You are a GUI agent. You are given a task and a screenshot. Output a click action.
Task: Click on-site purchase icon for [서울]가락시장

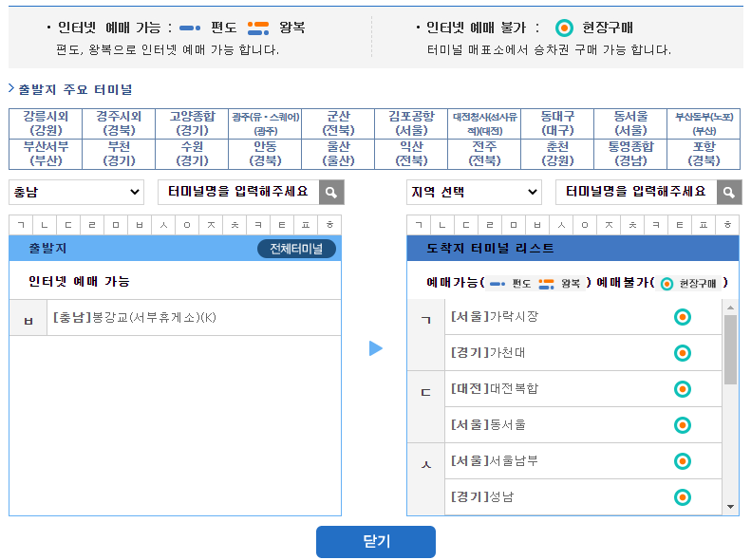(682, 317)
